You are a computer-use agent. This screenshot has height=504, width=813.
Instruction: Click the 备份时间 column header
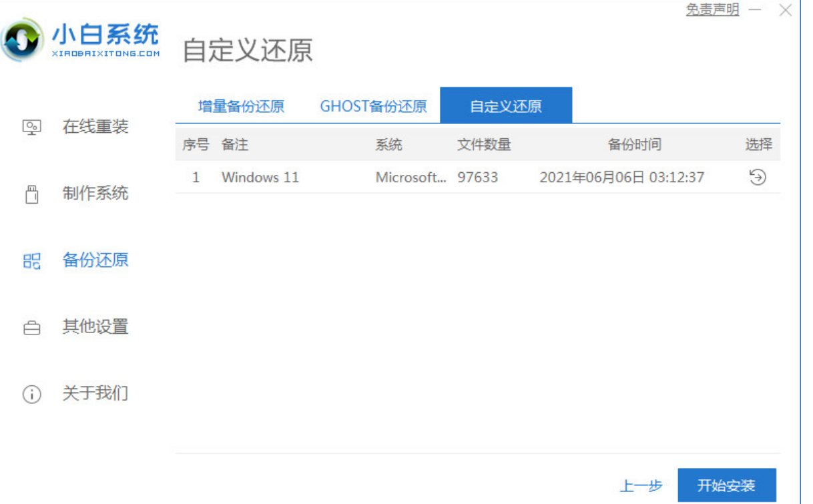634,145
